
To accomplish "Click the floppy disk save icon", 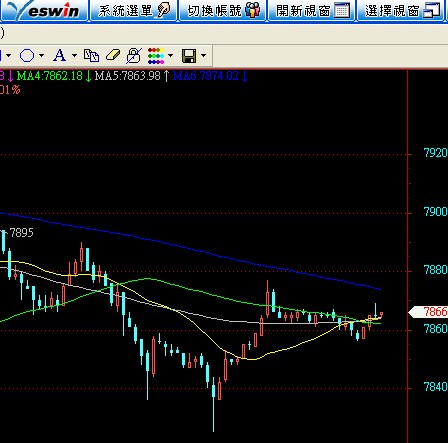I will coord(189,56).
